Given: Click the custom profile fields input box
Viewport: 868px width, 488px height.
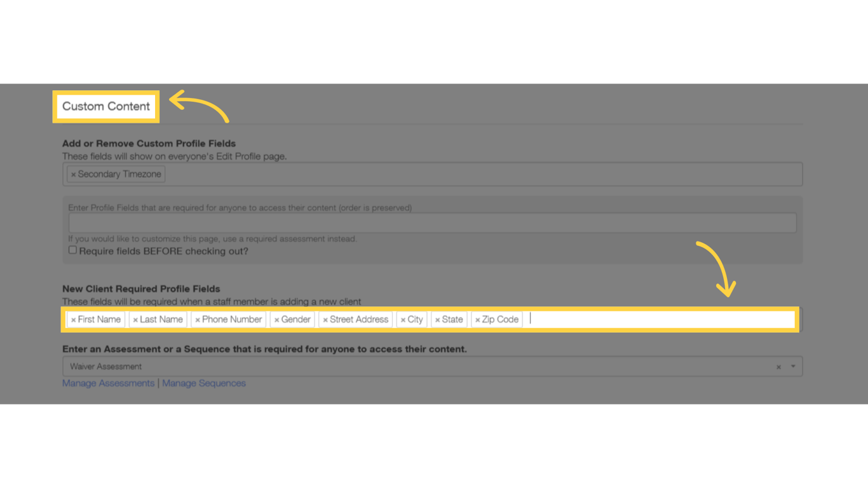Looking at the screenshot, I should pyautogui.click(x=445, y=173).
